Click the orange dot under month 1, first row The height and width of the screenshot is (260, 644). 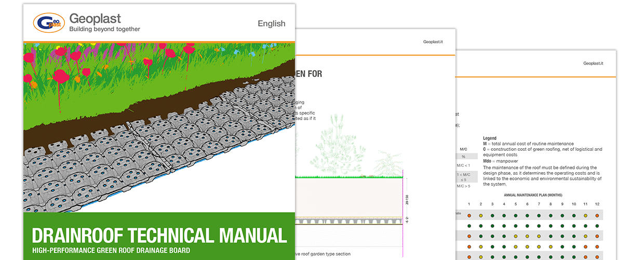point(469,215)
